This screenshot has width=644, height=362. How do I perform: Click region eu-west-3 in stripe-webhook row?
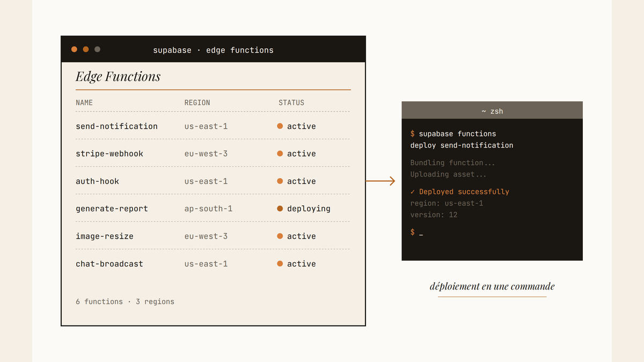(x=206, y=153)
